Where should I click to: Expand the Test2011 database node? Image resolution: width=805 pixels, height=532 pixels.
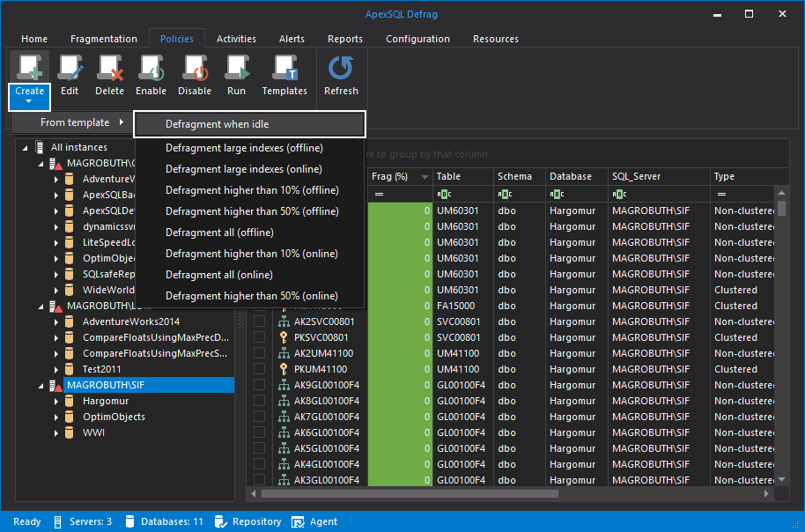click(56, 369)
